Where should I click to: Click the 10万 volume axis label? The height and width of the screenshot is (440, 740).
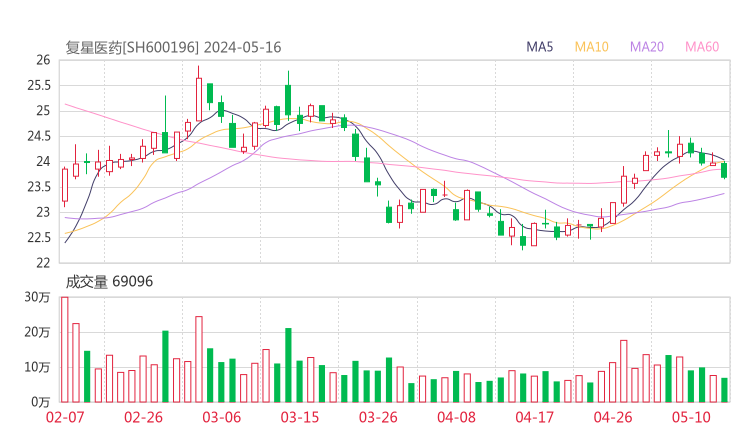(37, 367)
